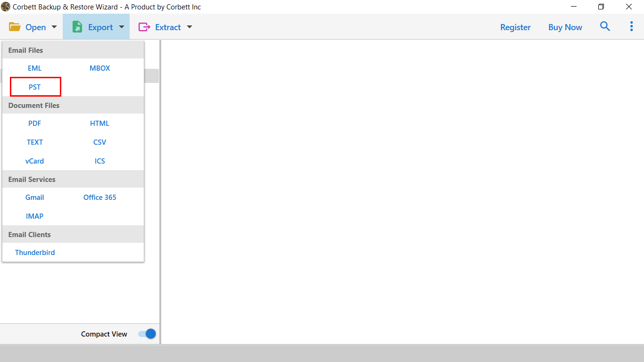This screenshot has width=644, height=362.
Task: Select HTML document format
Action: click(99, 123)
